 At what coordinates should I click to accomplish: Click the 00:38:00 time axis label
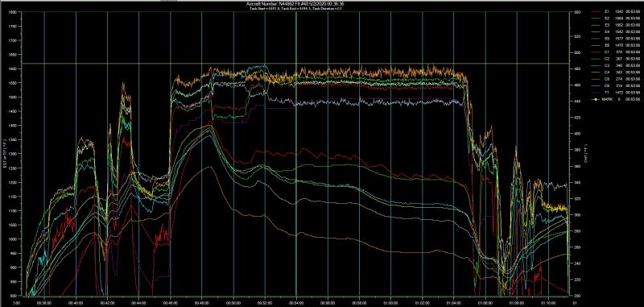[44, 302]
